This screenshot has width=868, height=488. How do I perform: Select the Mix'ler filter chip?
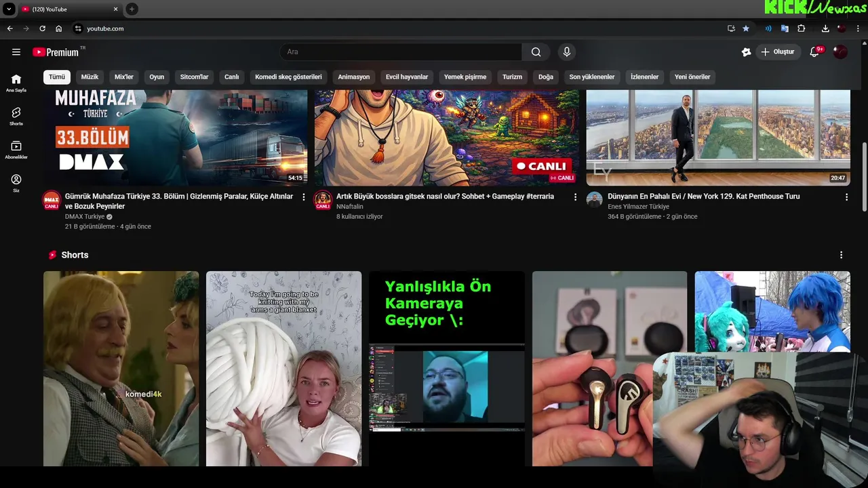pos(124,77)
